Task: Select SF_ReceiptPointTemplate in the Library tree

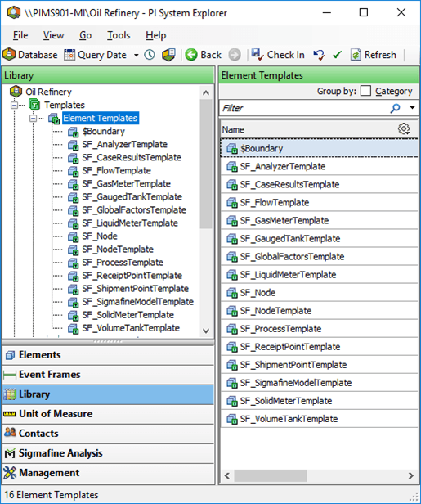Action: point(132,276)
